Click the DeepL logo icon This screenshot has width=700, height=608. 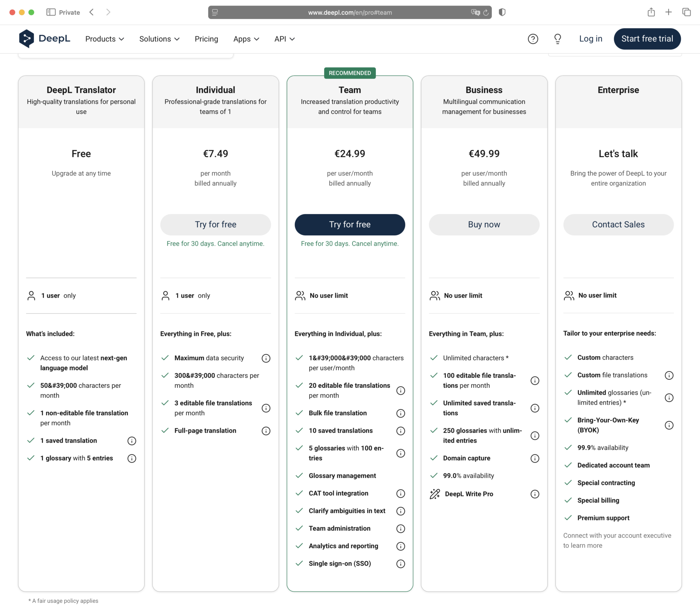pyautogui.click(x=27, y=39)
